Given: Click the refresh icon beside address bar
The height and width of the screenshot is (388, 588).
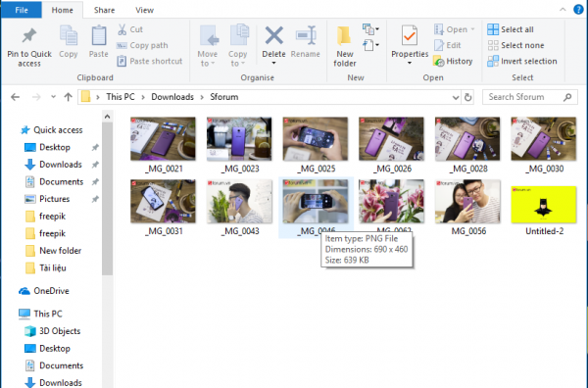Looking at the screenshot, I should pos(467,97).
